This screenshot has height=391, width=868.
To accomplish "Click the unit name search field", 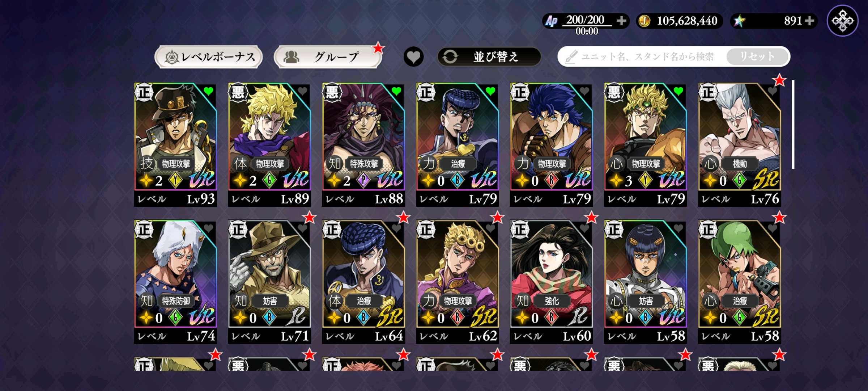I will click(x=642, y=56).
